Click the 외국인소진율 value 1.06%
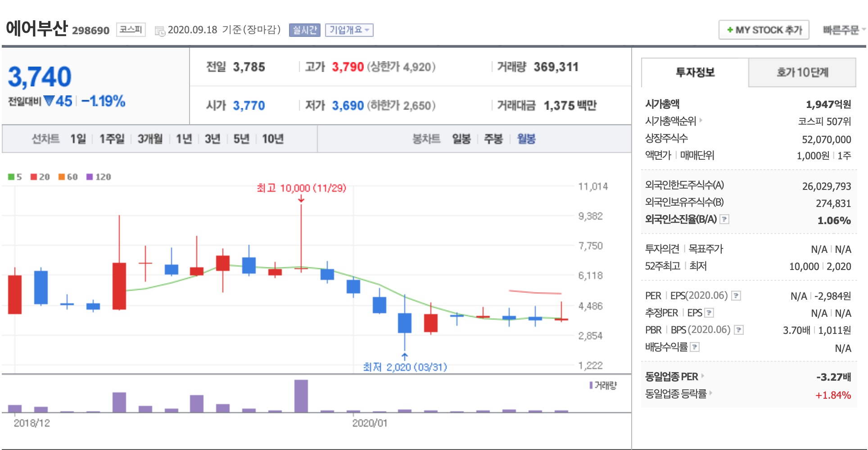Image resolution: width=868 pixels, height=450 pixels. coord(834,220)
